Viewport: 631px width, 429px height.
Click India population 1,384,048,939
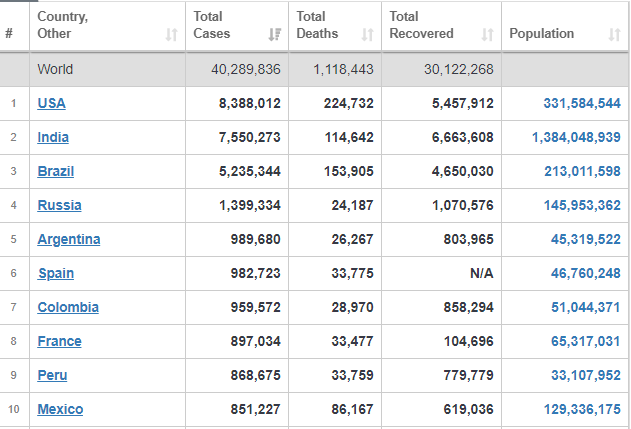click(576, 137)
